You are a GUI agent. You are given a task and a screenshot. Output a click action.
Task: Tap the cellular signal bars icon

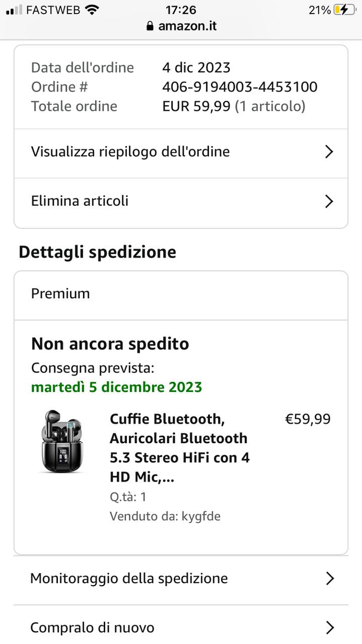pyautogui.click(x=15, y=10)
